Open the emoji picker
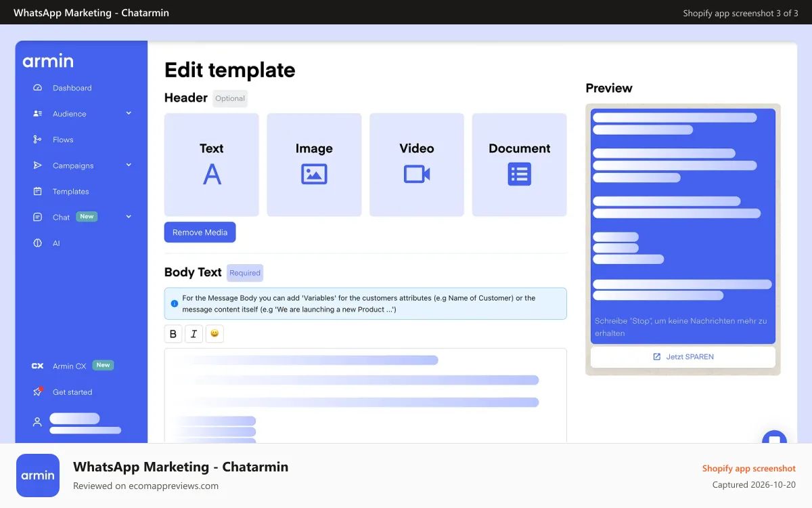 [215, 334]
